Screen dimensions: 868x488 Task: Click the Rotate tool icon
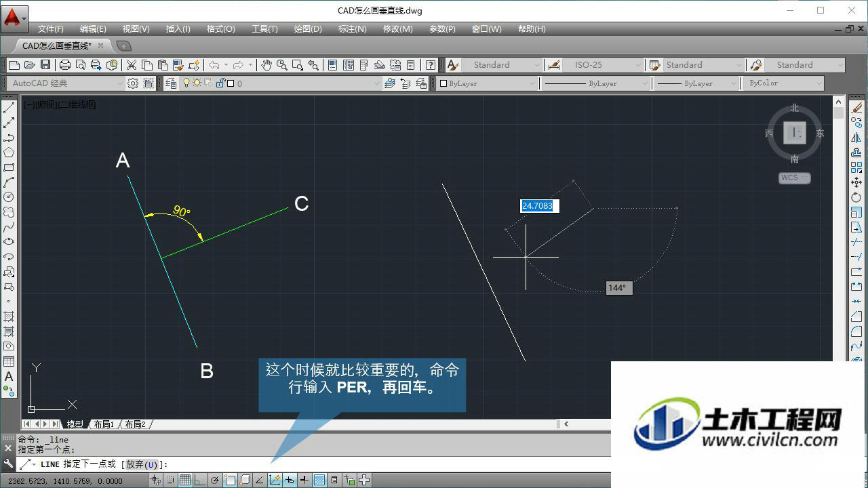856,197
